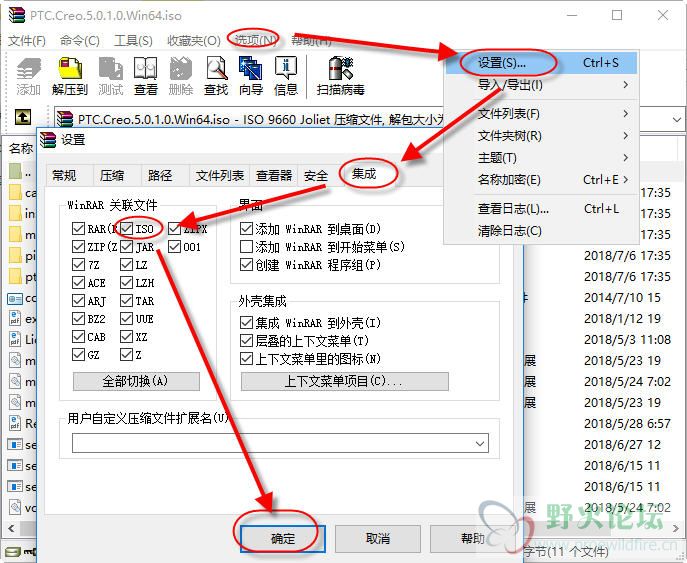Image resolution: width=687 pixels, height=563 pixels.
Task: Click the drive icon in status bar
Action: click(13, 552)
